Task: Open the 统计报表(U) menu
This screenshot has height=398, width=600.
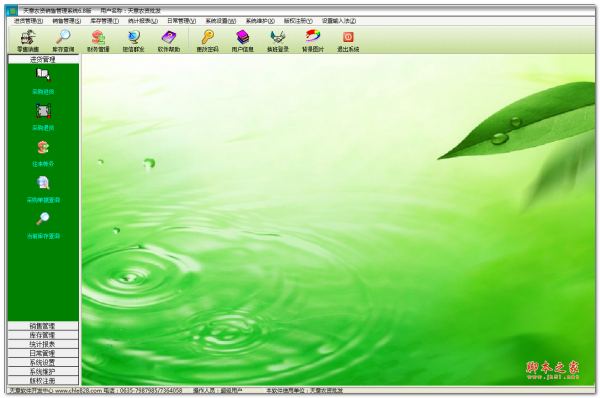Action: click(x=143, y=21)
